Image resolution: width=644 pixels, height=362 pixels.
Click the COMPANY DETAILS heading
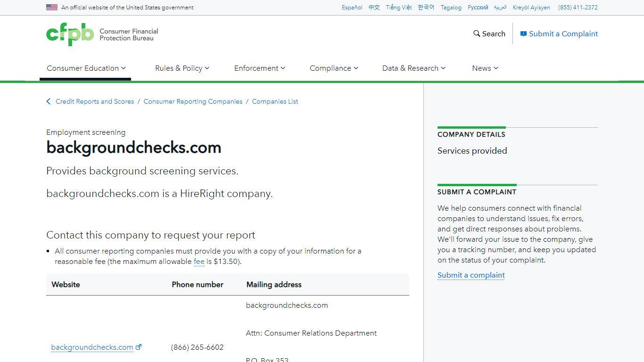click(471, 134)
